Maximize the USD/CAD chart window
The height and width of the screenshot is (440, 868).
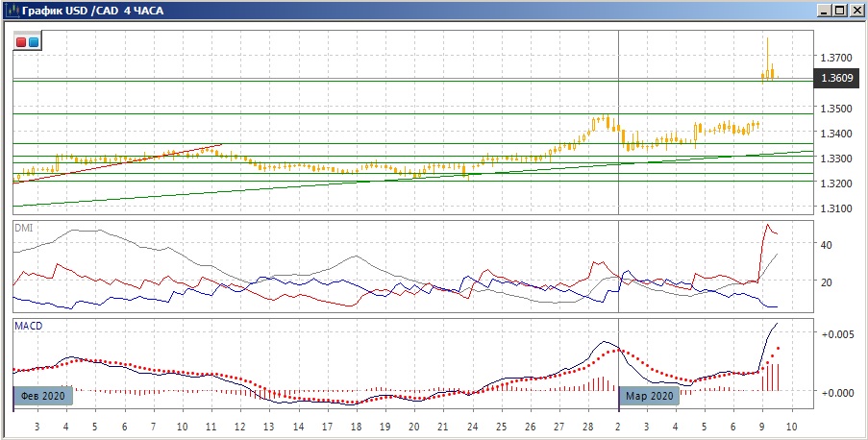pyautogui.click(x=839, y=10)
